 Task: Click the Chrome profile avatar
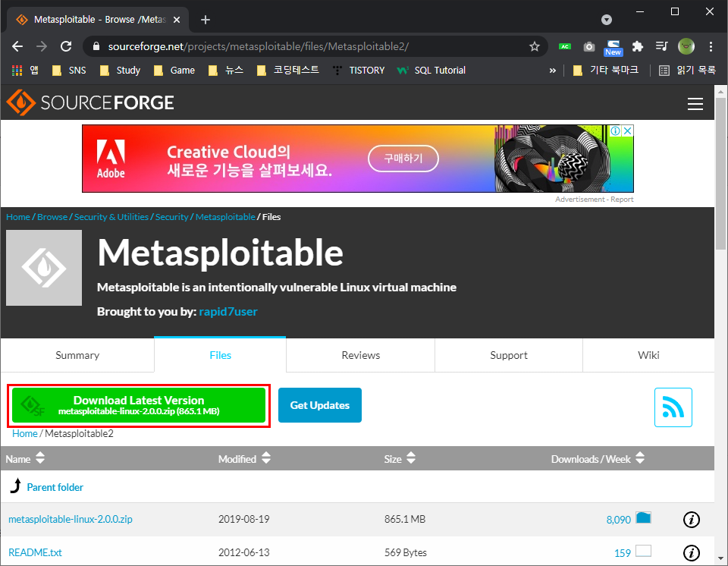point(686,46)
